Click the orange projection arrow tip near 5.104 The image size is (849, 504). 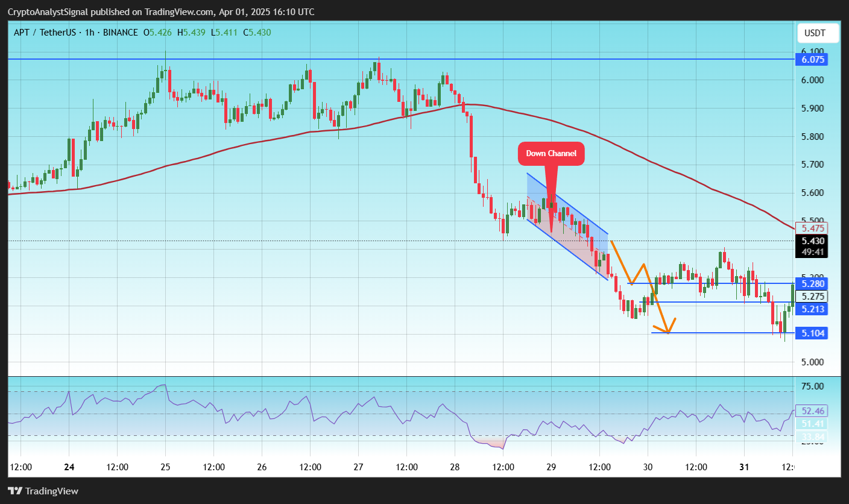point(668,331)
